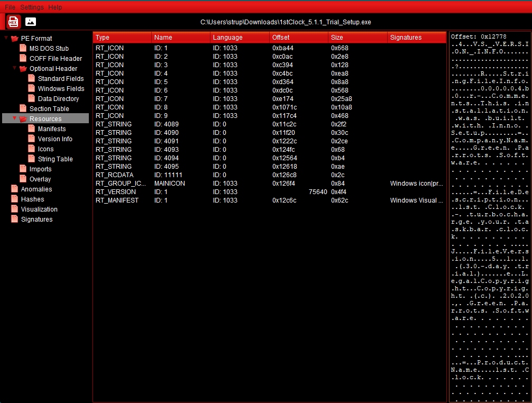
Task: Open the Settings menu
Action: (x=32, y=7)
